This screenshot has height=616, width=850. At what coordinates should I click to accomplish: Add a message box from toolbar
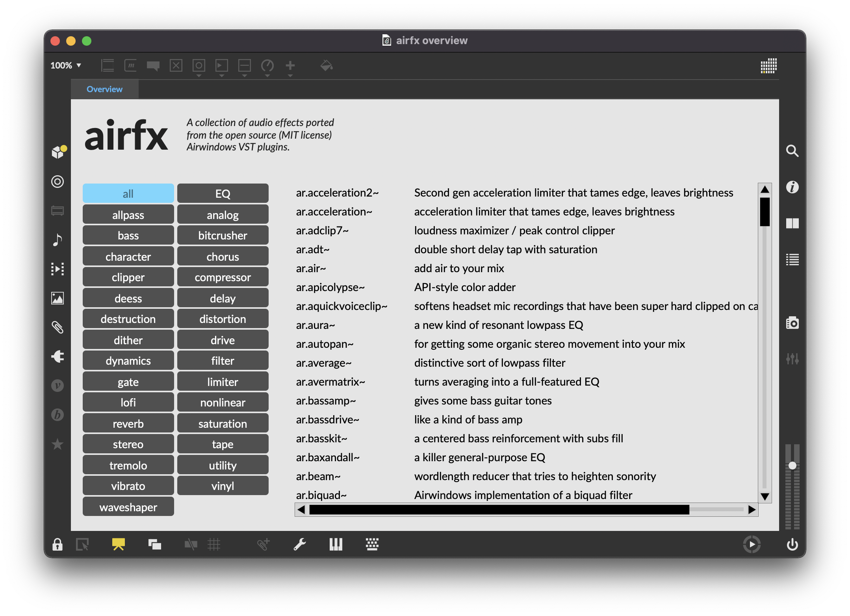(130, 65)
